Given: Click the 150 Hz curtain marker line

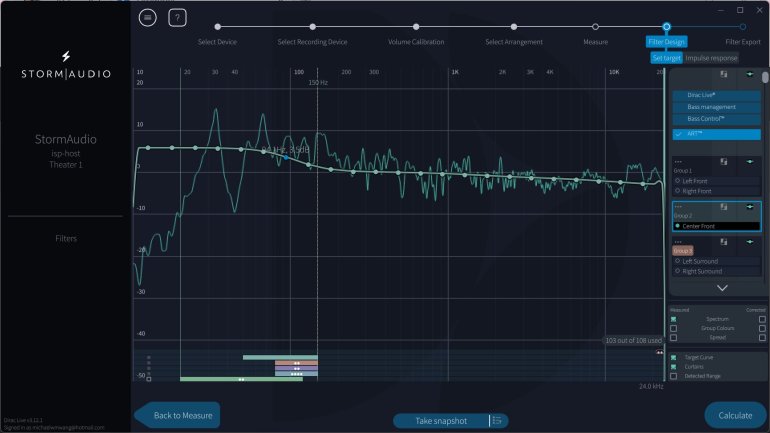Looking at the screenshot, I should pyautogui.click(x=318, y=200).
